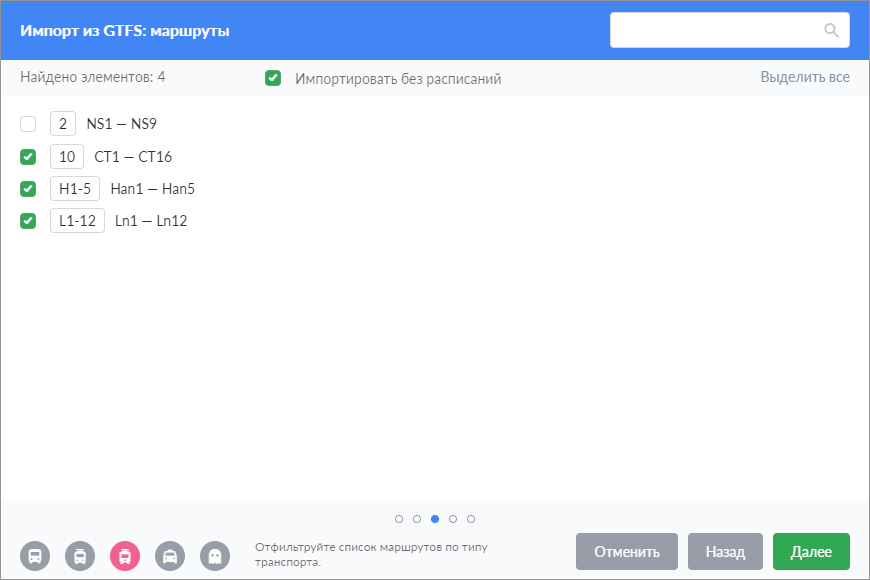The image size is (870, 580).
Task: Uncheck the Ln1 — Ln12 route checkbox
Action: click(x=28, y=221)
